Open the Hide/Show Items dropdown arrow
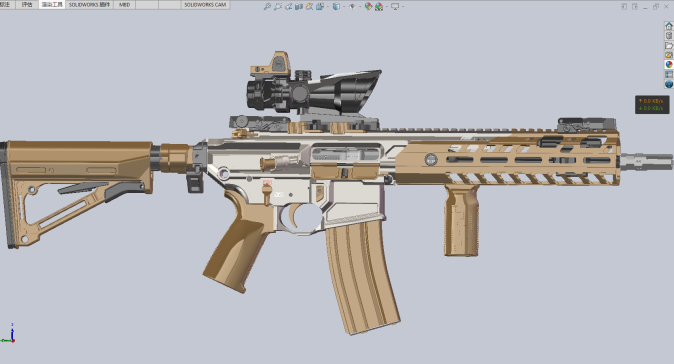The image size is (674, 364). [360, 6]
